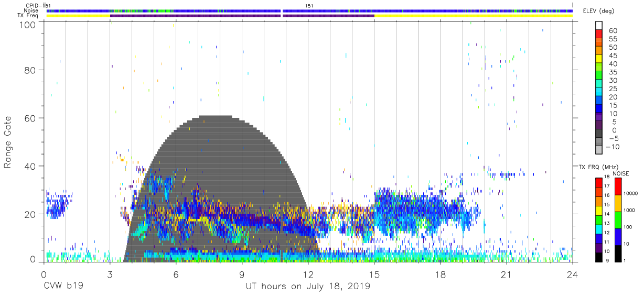This screenshot has width=644, height=297.
Task: Select yellow TX FRQ swatch between 14 and 15
Action: [x=599, y=210]
